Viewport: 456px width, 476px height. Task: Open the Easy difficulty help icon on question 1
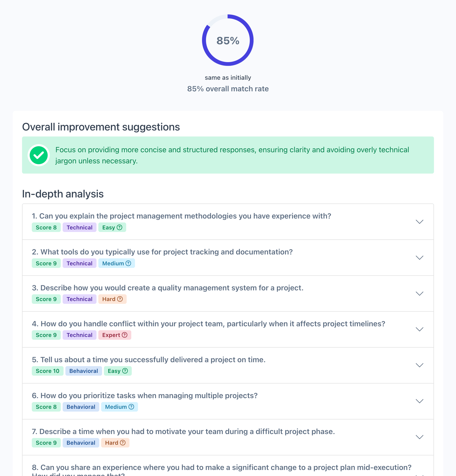click(120, 227)
